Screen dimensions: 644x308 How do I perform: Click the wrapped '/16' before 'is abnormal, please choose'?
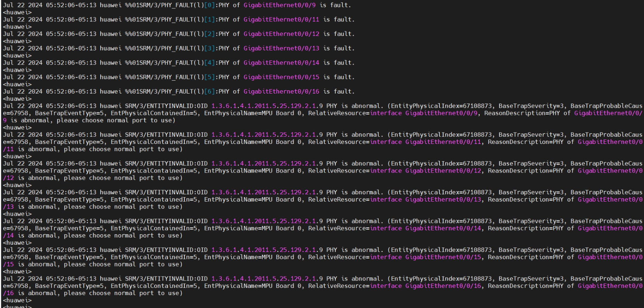(x=8, y=293)
